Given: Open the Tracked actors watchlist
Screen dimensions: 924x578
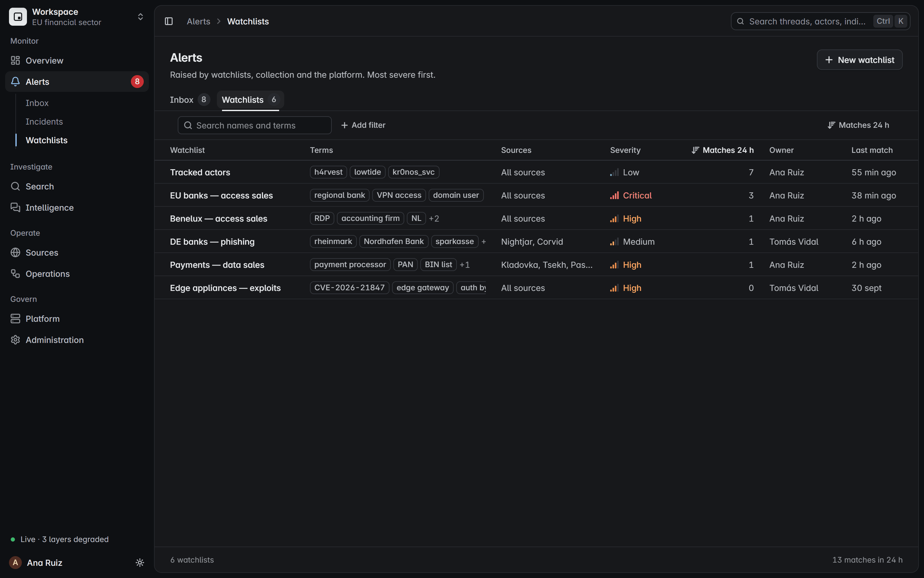Looking at the screenshot, I should 200,172.
